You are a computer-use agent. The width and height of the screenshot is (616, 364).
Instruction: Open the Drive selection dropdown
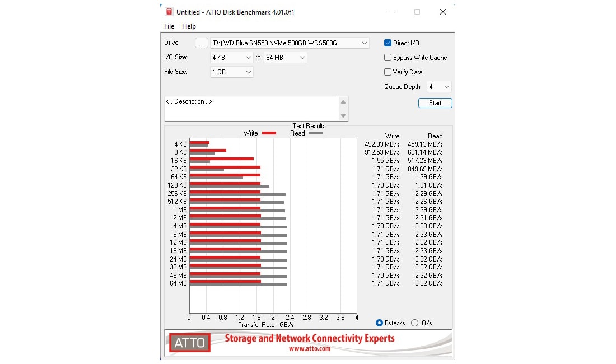pos(290,43)
